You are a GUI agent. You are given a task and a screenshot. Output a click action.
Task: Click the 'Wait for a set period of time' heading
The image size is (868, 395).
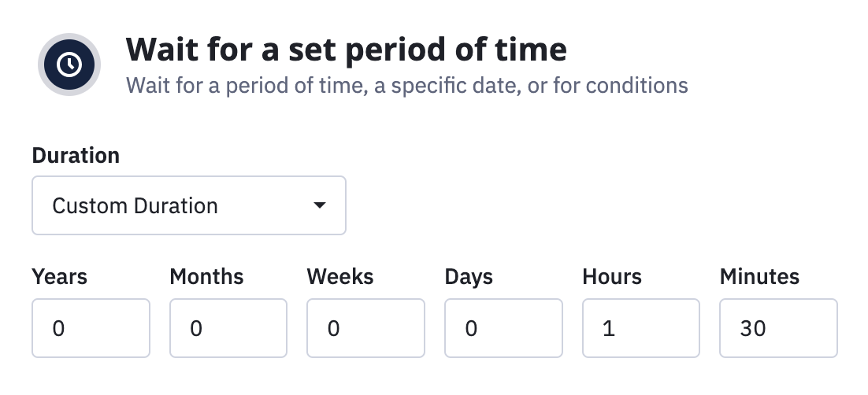(x=347, y=50)
